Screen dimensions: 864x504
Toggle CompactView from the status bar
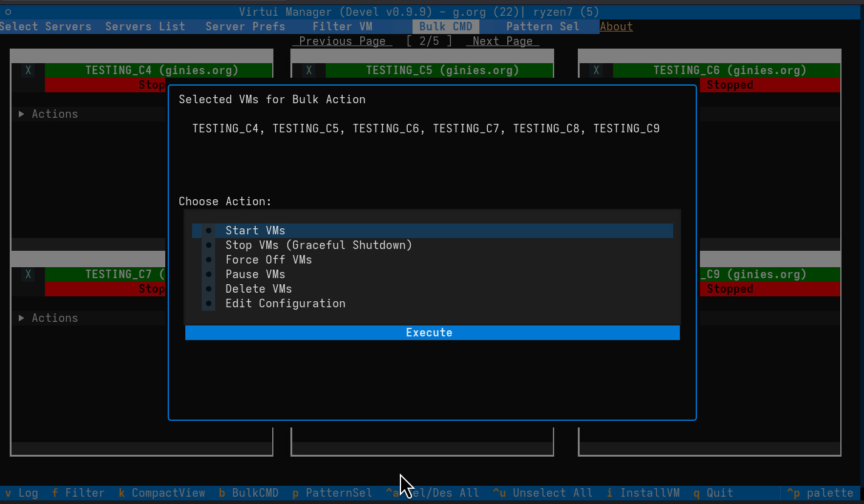[162, 492]
